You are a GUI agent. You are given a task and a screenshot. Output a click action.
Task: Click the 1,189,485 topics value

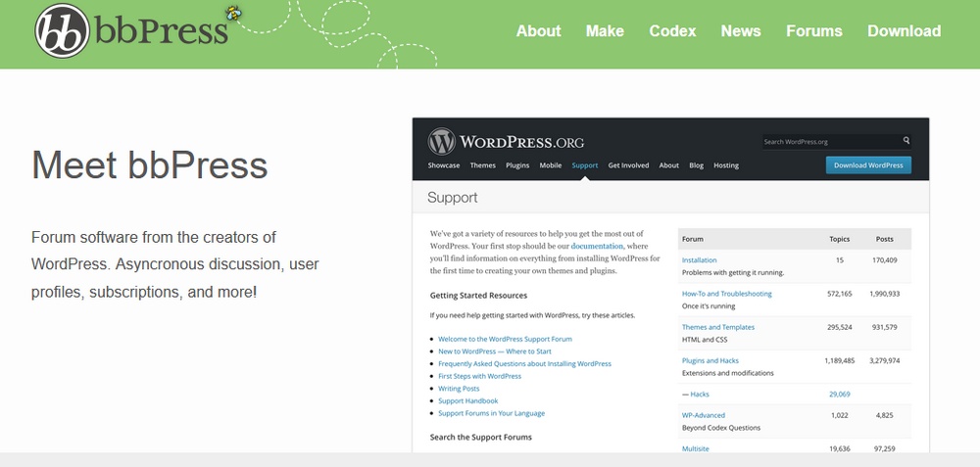tap(840, 361)
